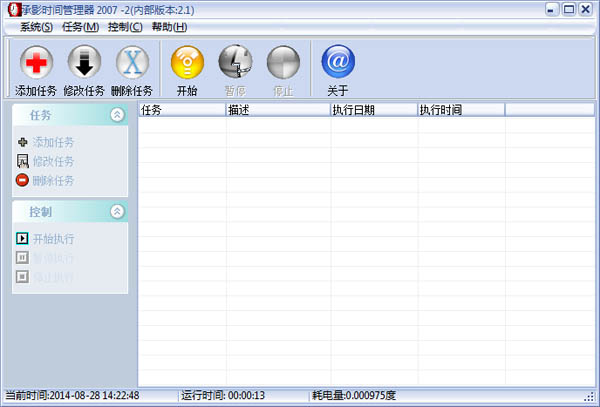This screenshot has width=600, height=407.
Task: Start tasks with the yellow 开始 icon
Action: [187, 62]
